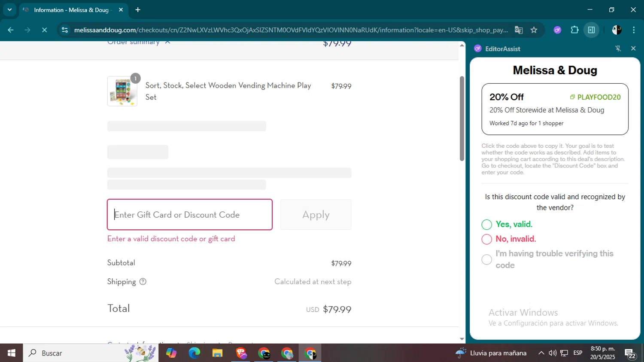Image resolution: width=644 pixels, height=362 pixels.
Task: Open the Windows Start menu
Action: click(11, 353)
